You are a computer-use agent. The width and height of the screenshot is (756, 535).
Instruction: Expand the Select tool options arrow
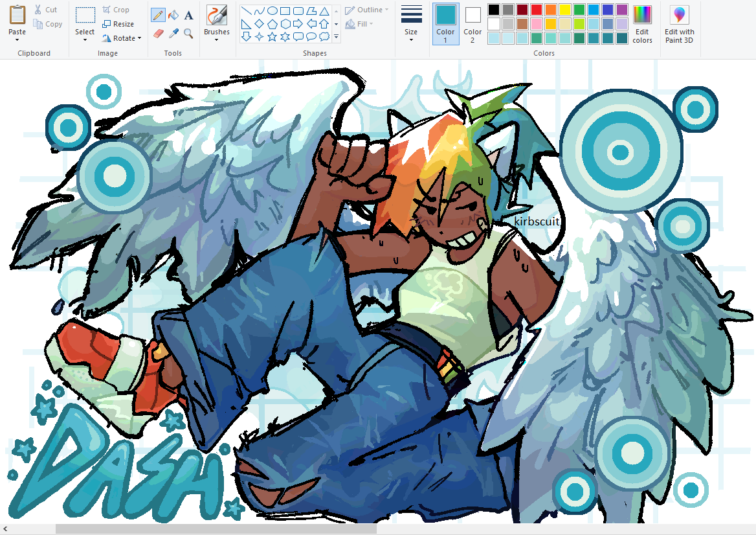click(x=85, y=40)
